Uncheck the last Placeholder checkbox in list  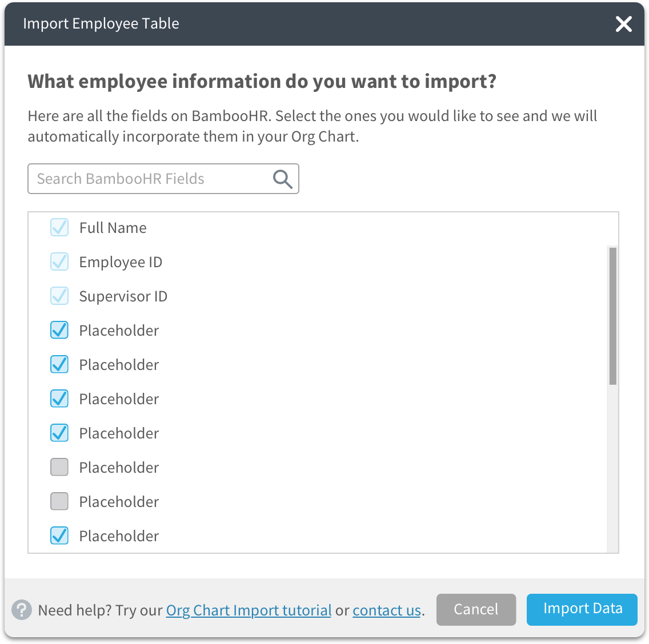(x=59, y=536)
